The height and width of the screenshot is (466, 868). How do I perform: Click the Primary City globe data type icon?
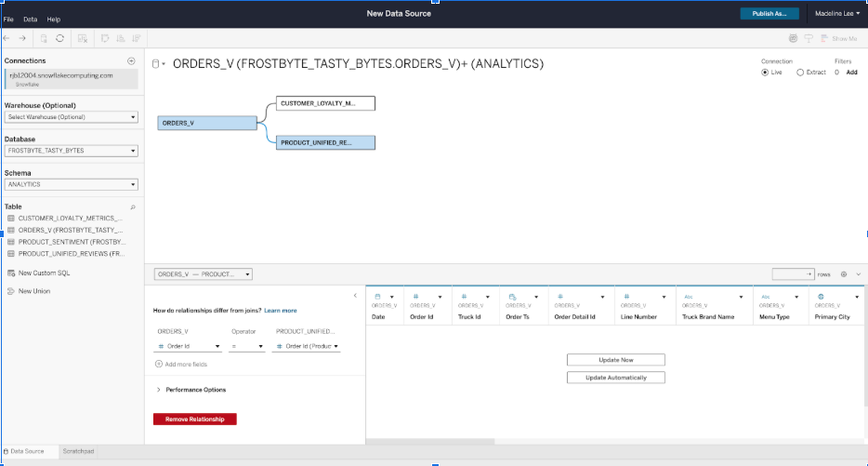[x=820, y=296]
